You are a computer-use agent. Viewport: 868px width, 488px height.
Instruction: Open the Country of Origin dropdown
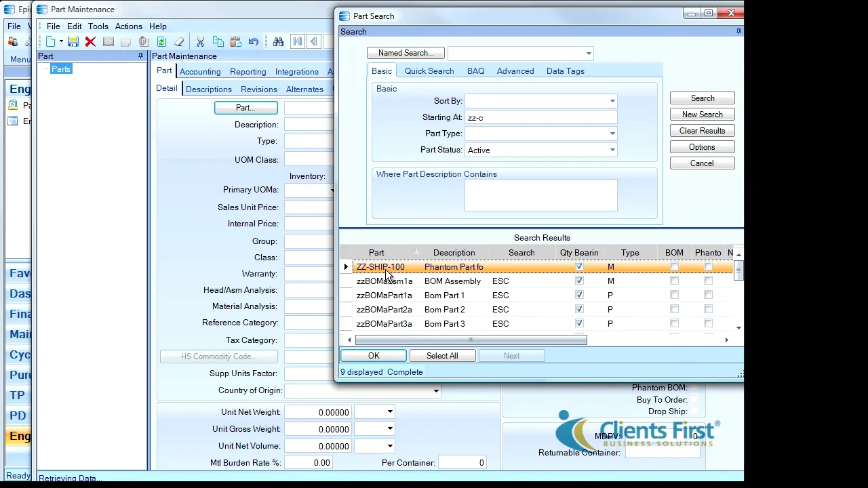[436, 391]
